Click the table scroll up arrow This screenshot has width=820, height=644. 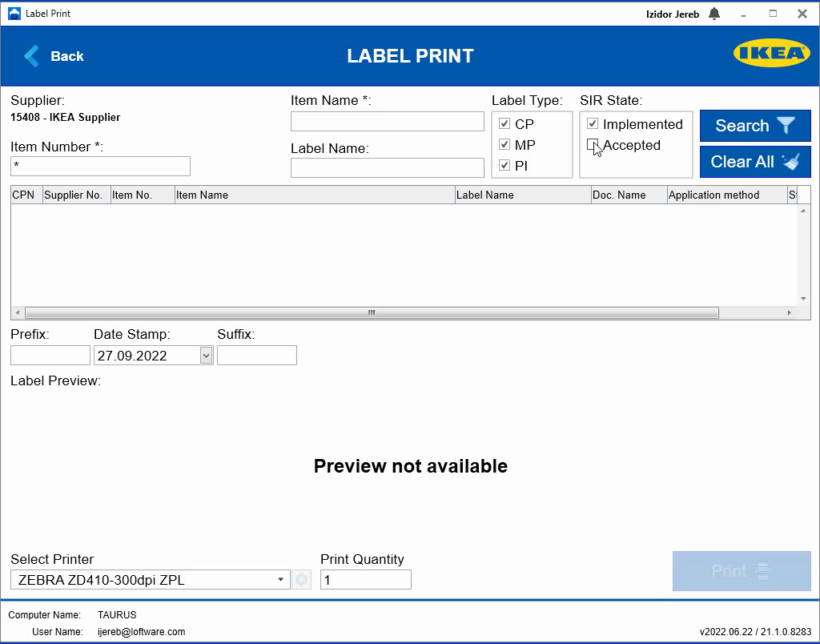coord(803,211)
